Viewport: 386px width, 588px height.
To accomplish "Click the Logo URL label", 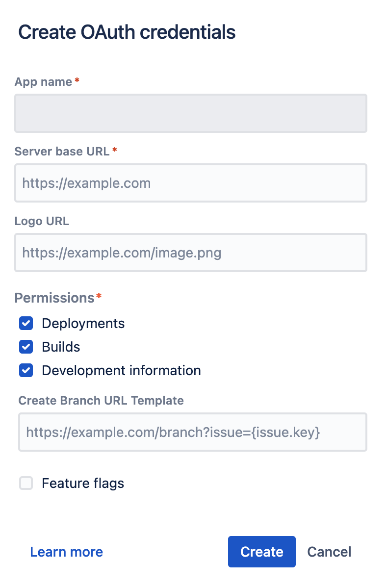I will coord(42,221).
